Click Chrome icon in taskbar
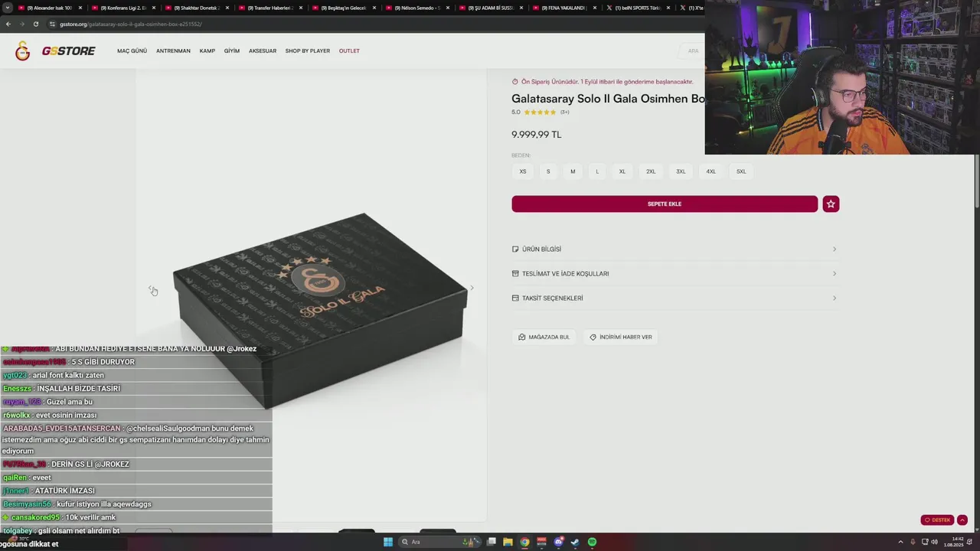The height and width of the screenshot is (551, 980). coord(524,542)
